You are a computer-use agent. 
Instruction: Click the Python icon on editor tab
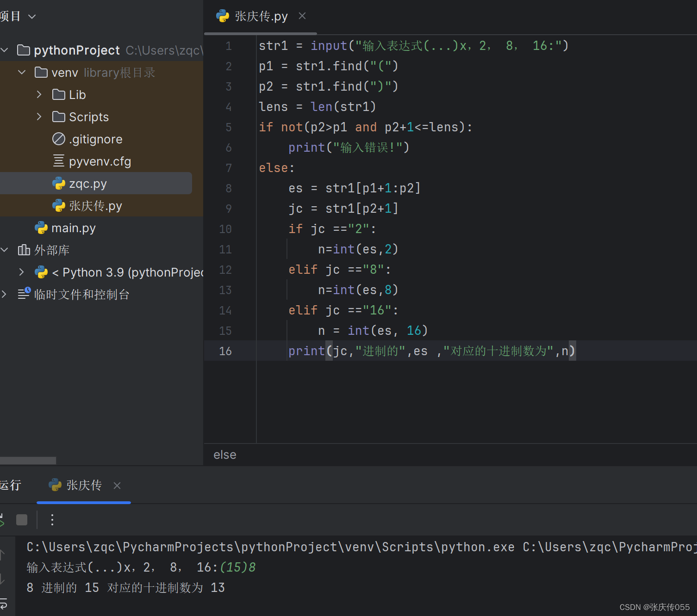click(223, 16)
